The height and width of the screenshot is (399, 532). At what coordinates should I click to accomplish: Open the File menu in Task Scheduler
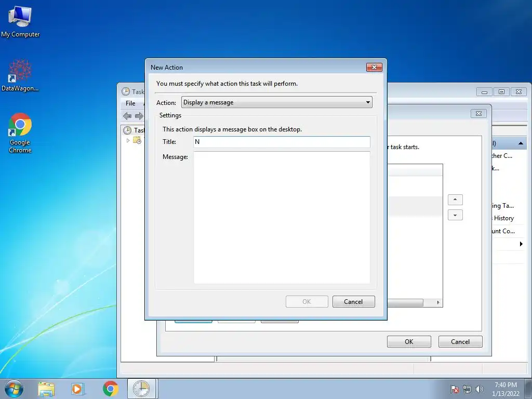pos(130,103)
